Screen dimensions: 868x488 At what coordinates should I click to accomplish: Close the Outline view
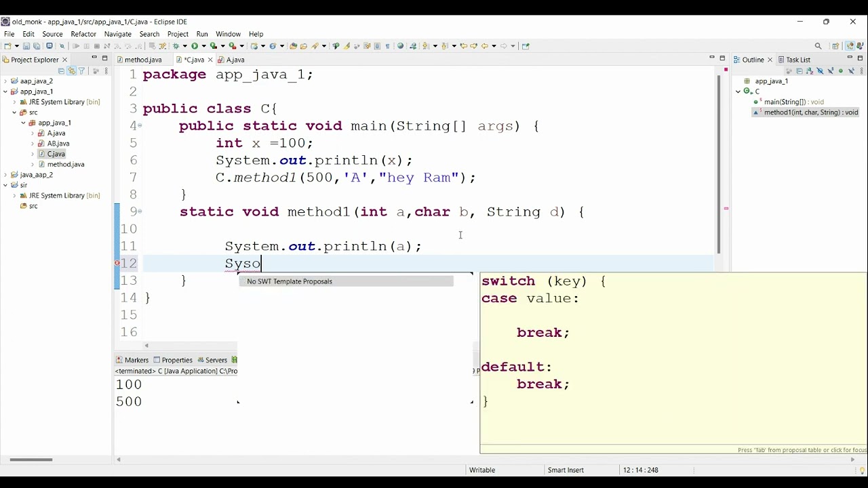pyautogui.click(x=770, y=60)
